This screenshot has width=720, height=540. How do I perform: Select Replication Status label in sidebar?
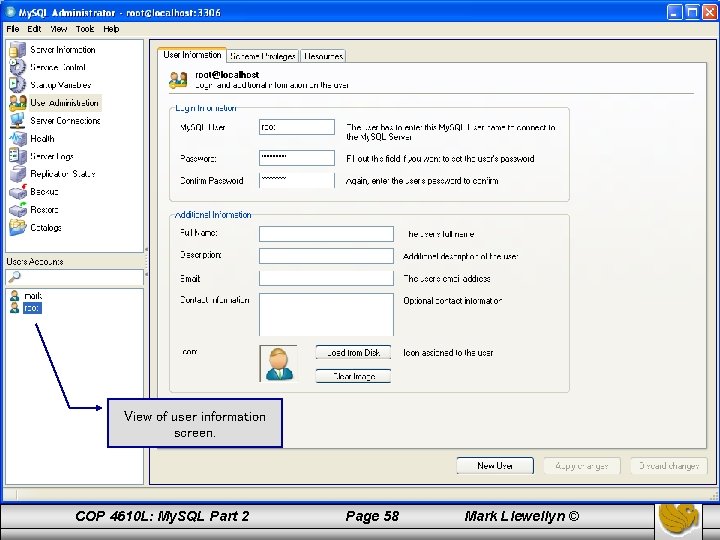(x=62, y=174)
